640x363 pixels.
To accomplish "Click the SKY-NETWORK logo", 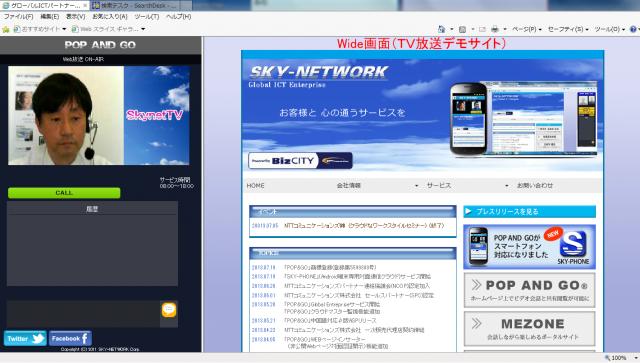I will click(319, 72).
